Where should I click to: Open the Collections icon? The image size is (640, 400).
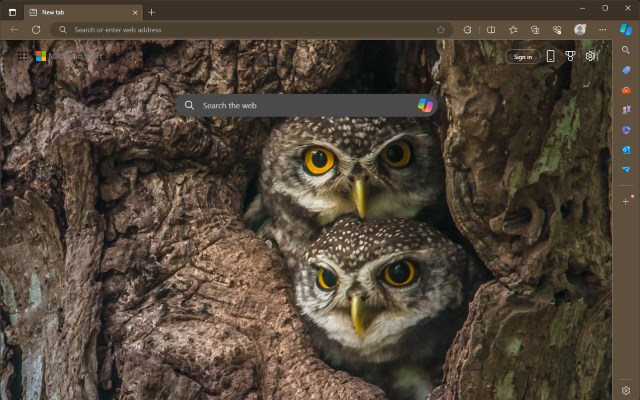pos(535,30)
